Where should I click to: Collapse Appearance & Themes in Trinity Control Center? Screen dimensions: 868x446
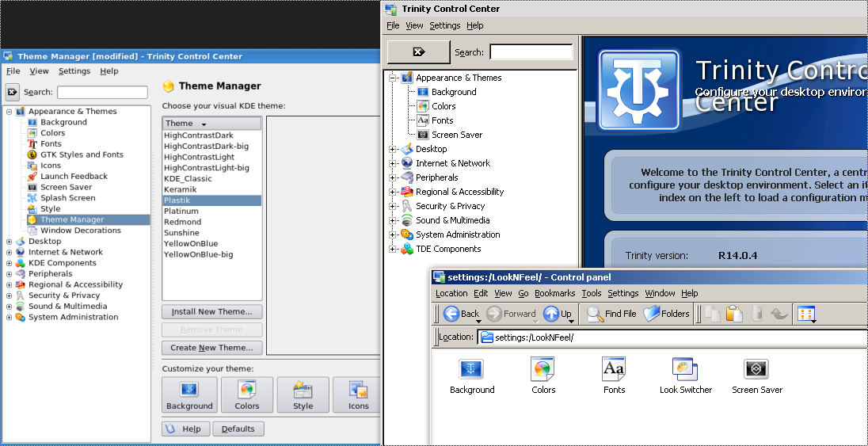(x=393, y=78)
